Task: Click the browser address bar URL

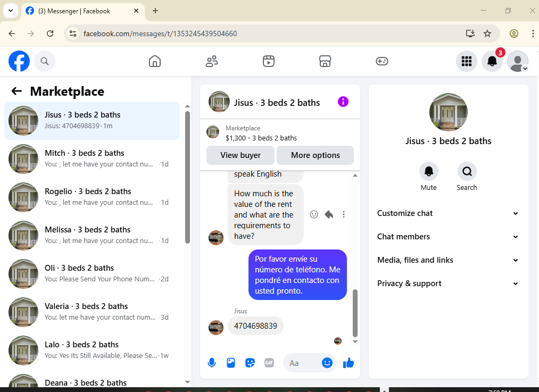Action: (160, 34)
